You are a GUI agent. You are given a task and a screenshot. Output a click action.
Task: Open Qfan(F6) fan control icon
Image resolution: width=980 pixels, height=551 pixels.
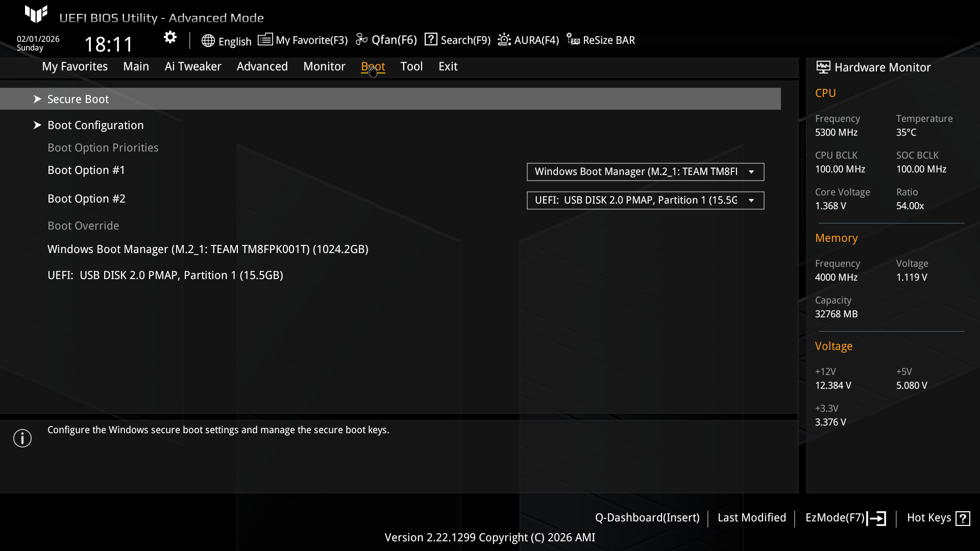[x=361, y=40]
